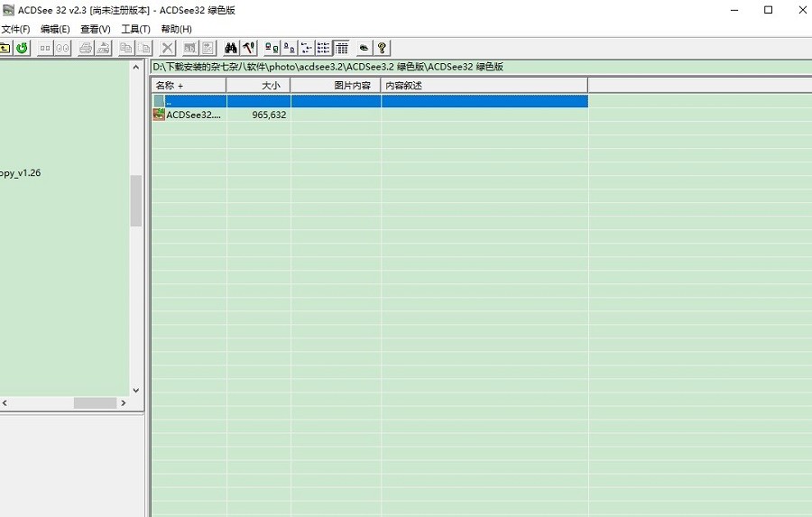Click the tree panel vertical scrollbar thumb
Image resolution: width=812 pixels, height=517 pixels.
pyautogui.click(x=135, y=200)
